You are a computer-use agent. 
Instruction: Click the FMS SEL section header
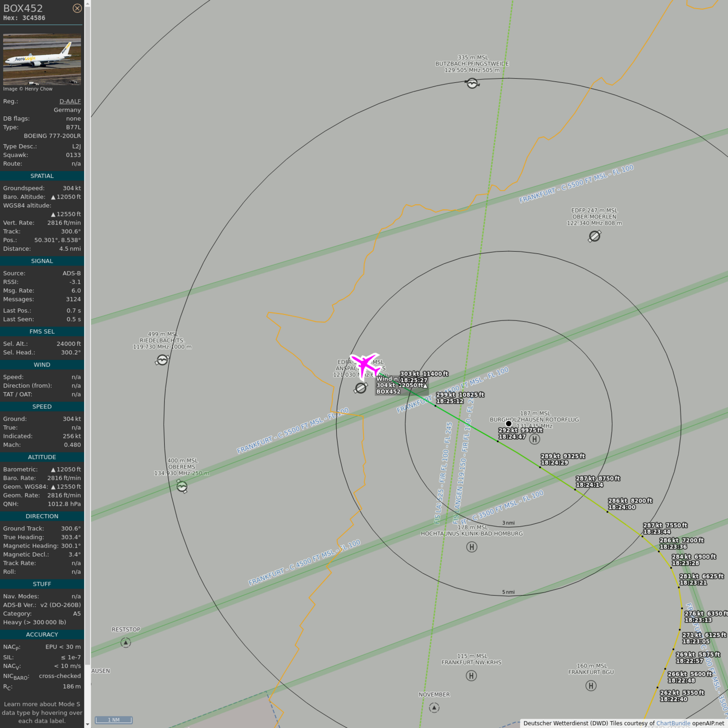(x=42, y=332)
